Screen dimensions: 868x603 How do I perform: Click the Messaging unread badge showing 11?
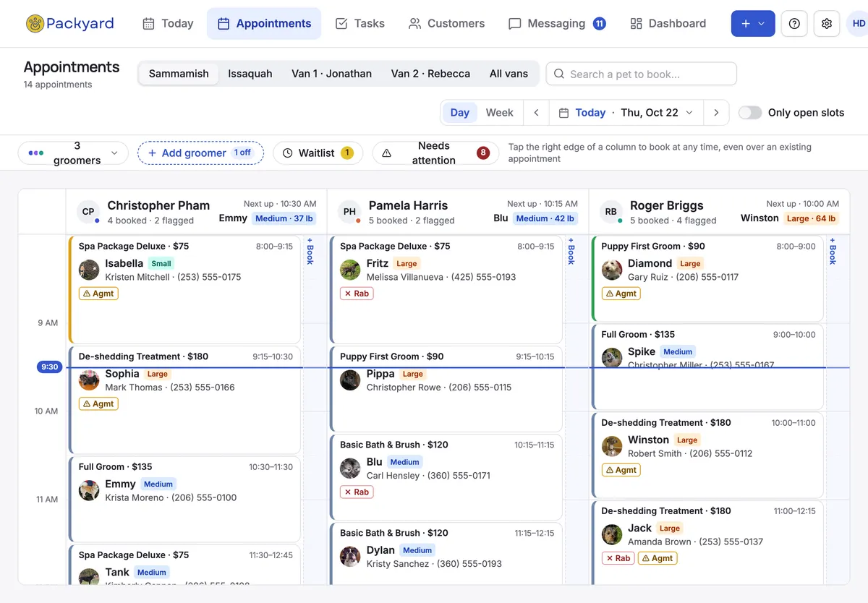(599, 24)
